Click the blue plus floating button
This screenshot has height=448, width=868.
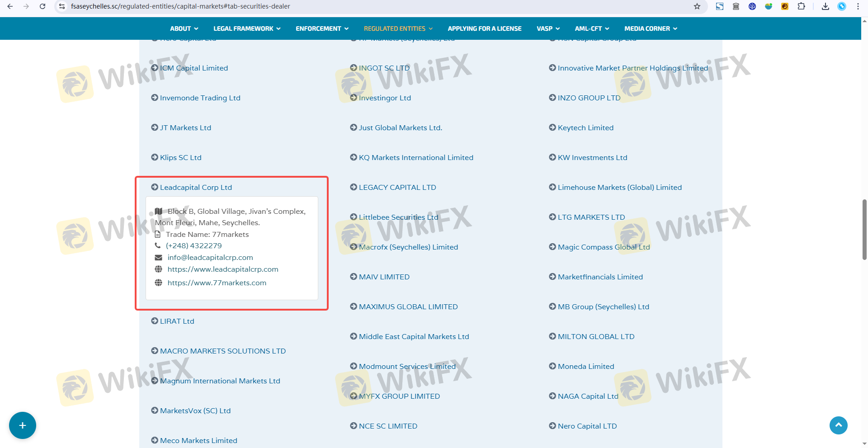pos(23,425)
